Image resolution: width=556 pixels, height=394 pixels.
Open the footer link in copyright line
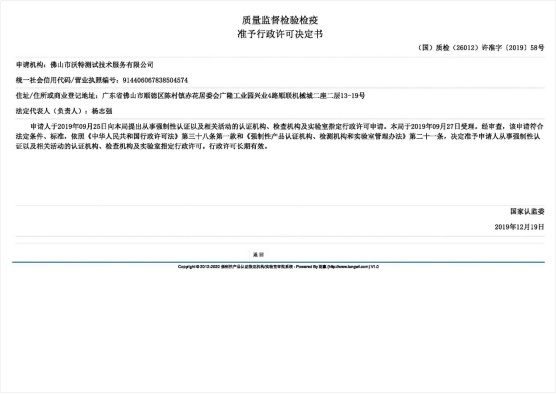(x=348, y=267)
